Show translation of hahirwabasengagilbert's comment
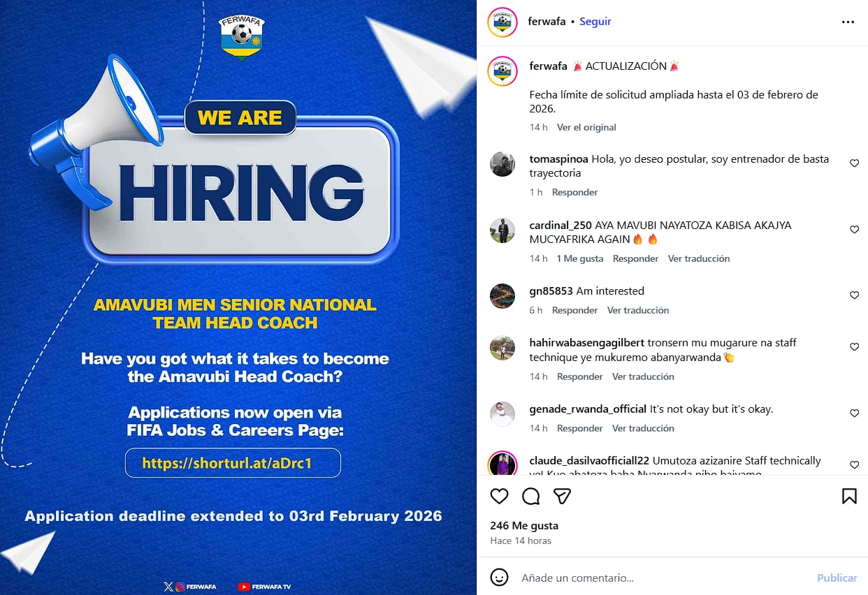 point(643,376)
